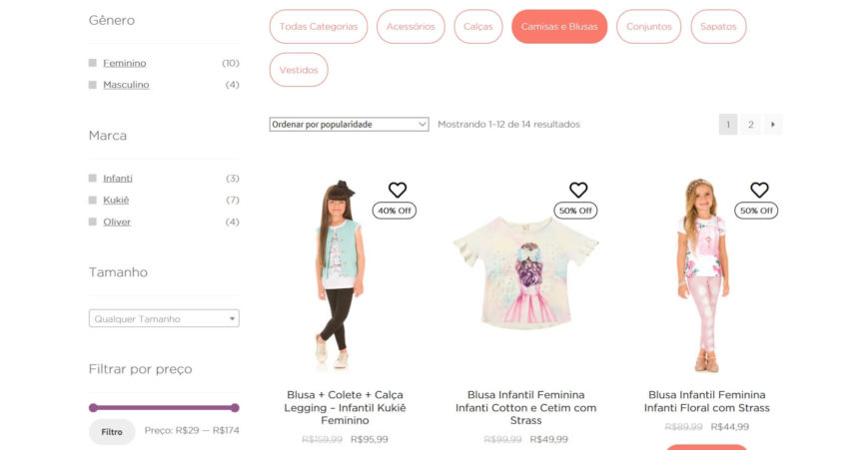868x450 pixels.
Task: Add Infanti Cotton e Cetim blouse to wishlist
Action: pos(578,190)
